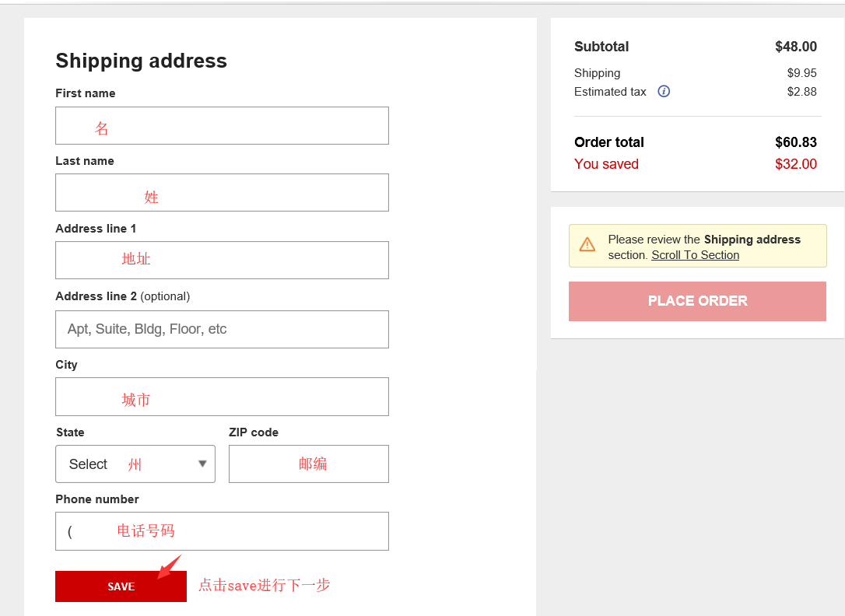Viewport: 845px width, 616px height.
Task: Focus the City input box
Action: point(222,397)
